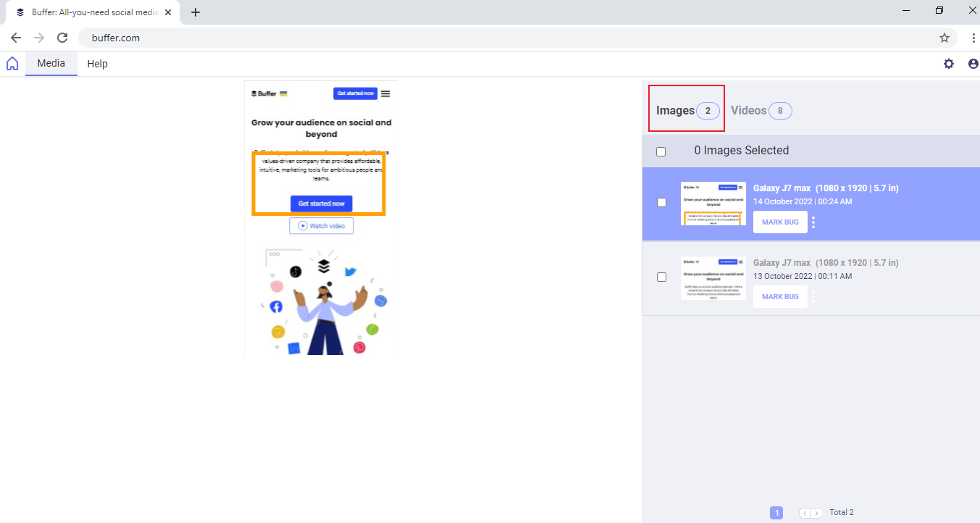Image resolution: width=980 pixels, height=523 pixels.
Task: Select the checkbox for the 13 October image
Action: click(661, 277)
